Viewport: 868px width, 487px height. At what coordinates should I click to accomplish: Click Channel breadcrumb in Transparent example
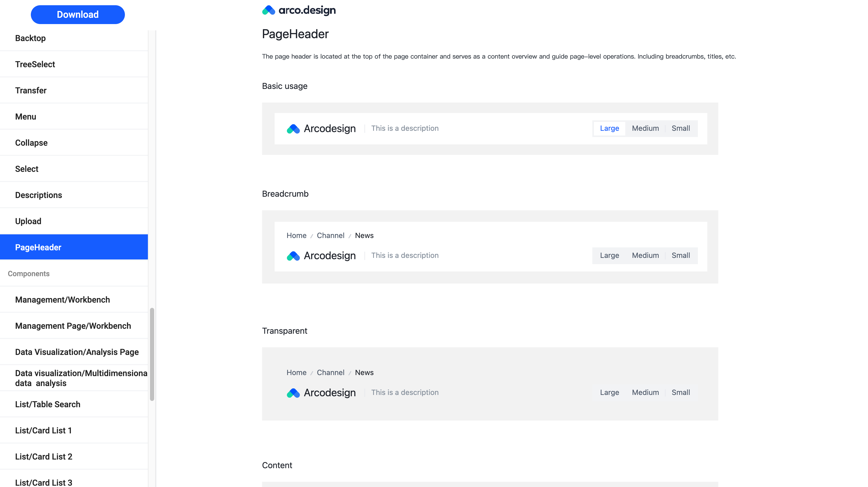pyautogui.click(x=330, y=372)
